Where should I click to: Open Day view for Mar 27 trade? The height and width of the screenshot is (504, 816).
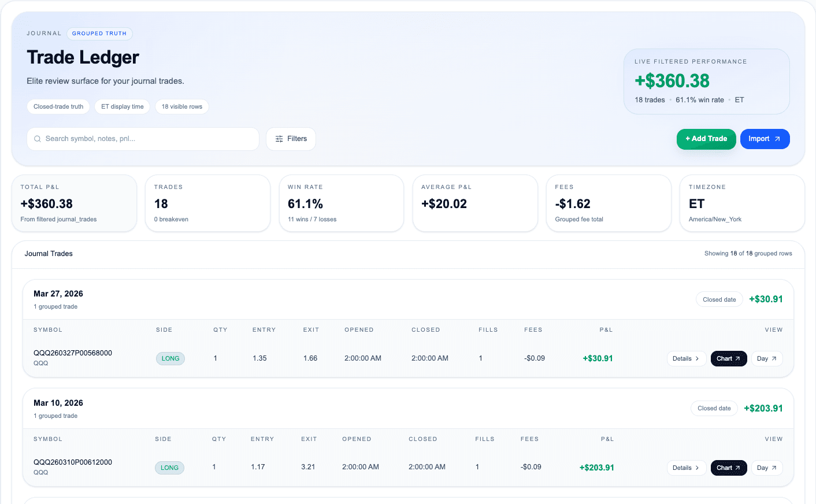point(767,358)
